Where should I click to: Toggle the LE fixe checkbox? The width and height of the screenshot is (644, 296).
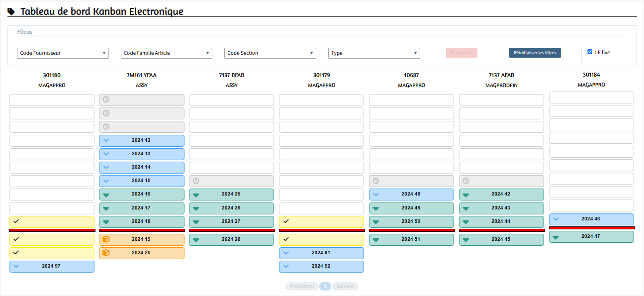coord(590,52)
